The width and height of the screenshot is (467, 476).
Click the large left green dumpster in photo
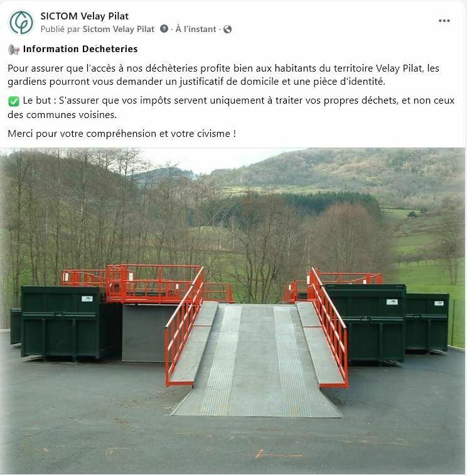point(65,322)
